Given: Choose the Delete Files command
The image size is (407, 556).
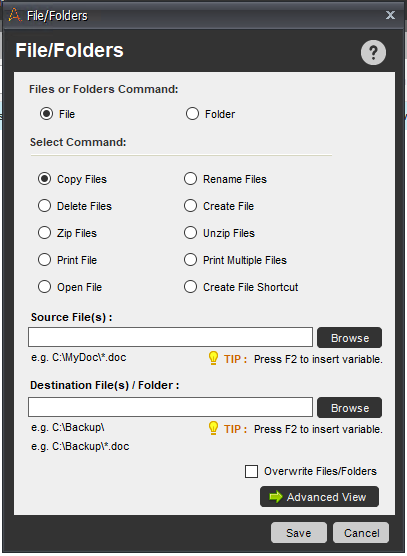Looking at the screenshot, I should coord(44,206).
